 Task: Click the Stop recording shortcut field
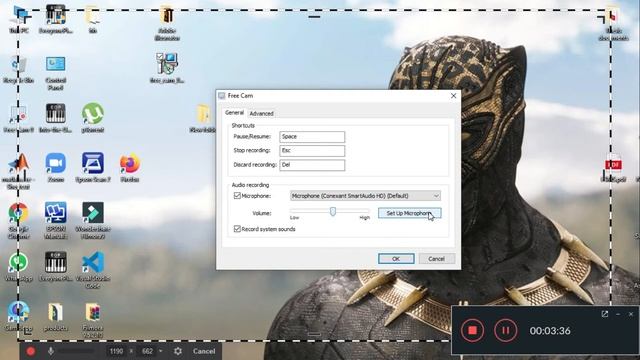[312, 151]
